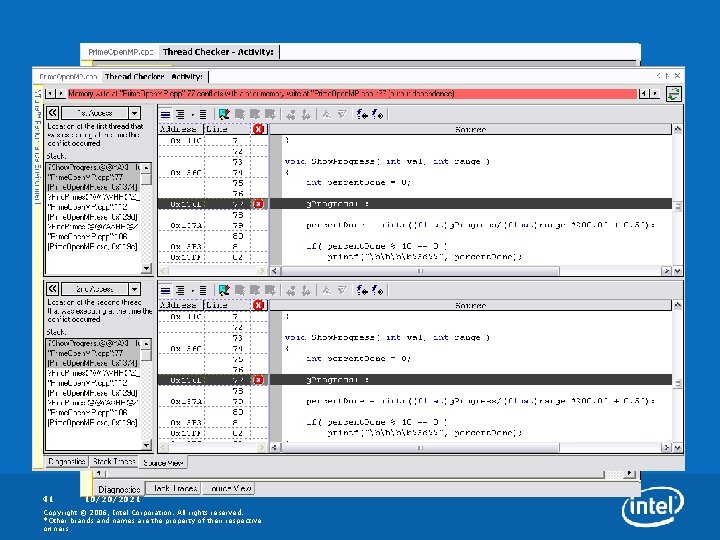Click Source column header in upper pane
This screenshot has height=540, width=720.
(471, 129)
